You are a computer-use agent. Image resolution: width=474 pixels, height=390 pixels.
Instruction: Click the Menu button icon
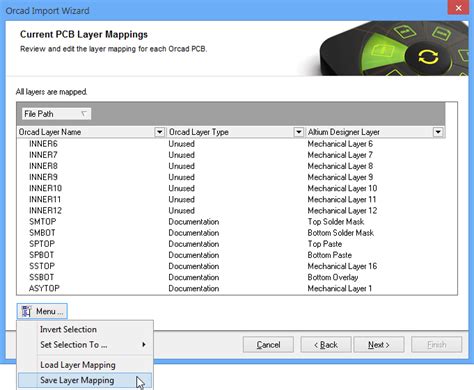click(x=26, y=311)
